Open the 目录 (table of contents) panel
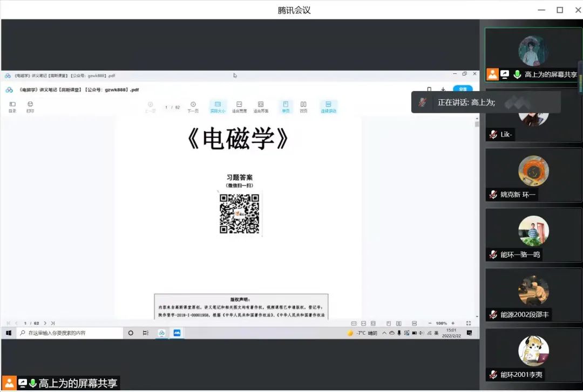583x392 pixels. [x=12, y=107]
